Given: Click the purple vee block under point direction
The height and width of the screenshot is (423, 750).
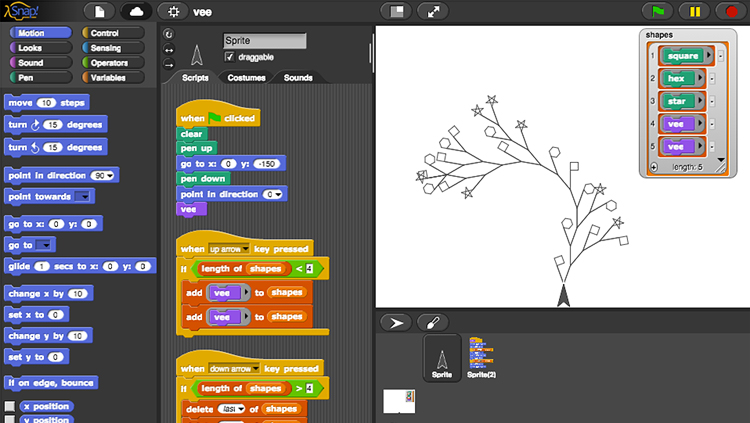Looking at the screenshot, I should 191,209.
